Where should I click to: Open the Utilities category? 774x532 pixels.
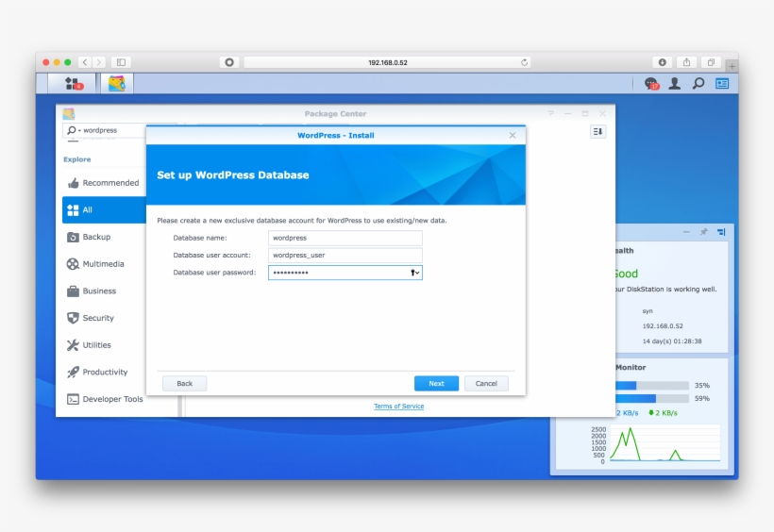click(x=103, y=345)
